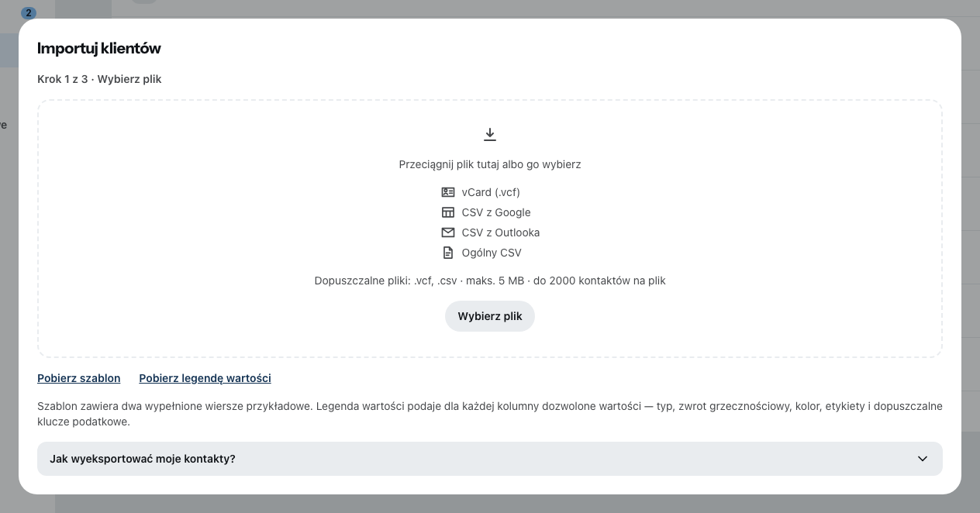This screenshot has width=980, height=513.
Task: Open the Pobierz legendę wartości link
Action: (x=205, y=378)
